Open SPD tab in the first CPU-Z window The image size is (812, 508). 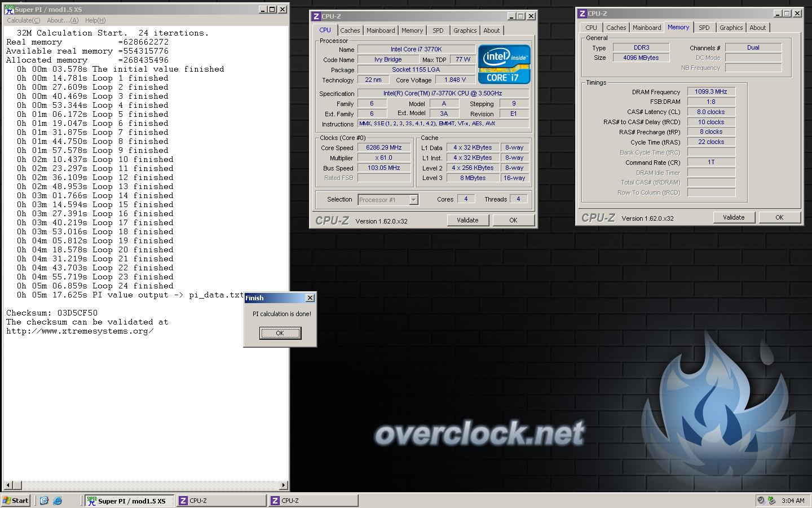tap(438, 30)
